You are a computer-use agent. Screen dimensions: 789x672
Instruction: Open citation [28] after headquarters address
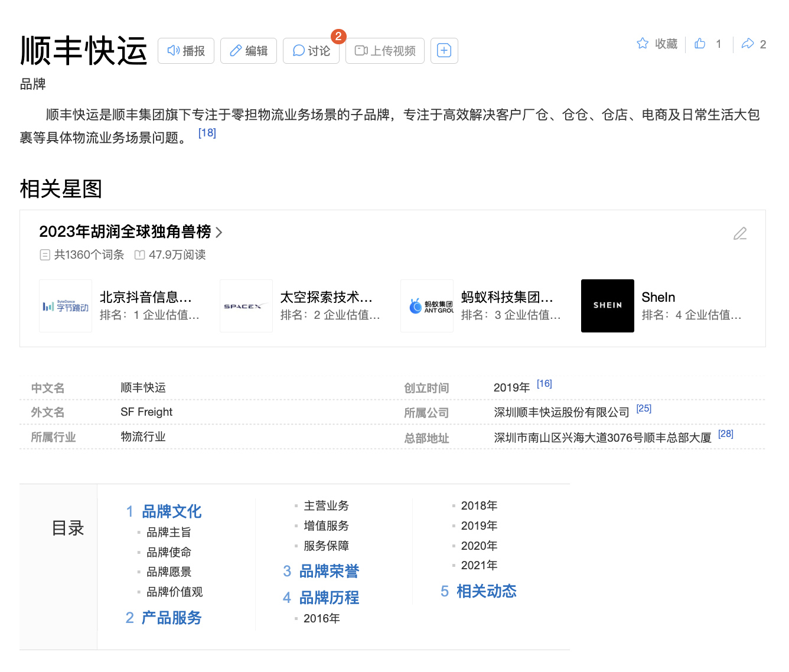click(x=726, y=434)
